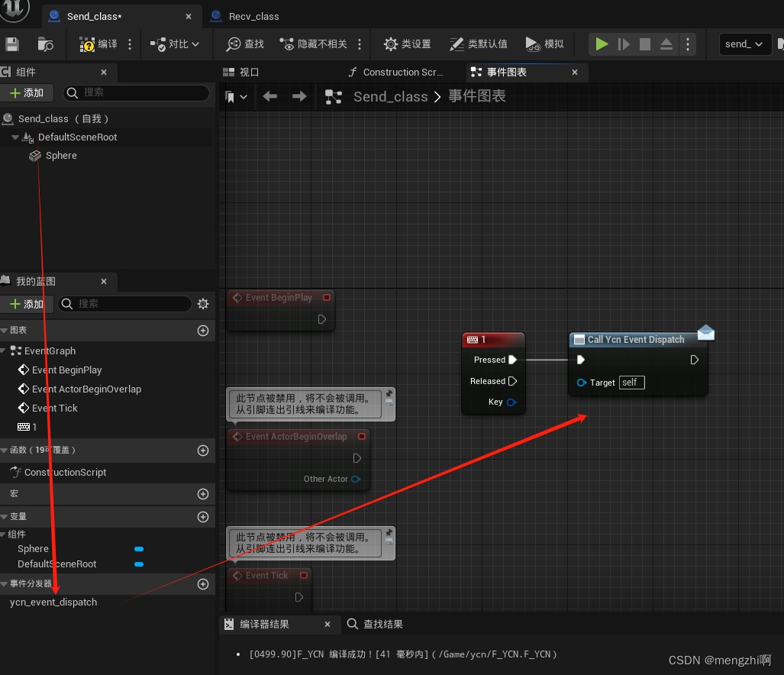Open the Construction Script tab
Viewport: 784px width, 675px height.
pyautogui.click(x=396, y=73)
